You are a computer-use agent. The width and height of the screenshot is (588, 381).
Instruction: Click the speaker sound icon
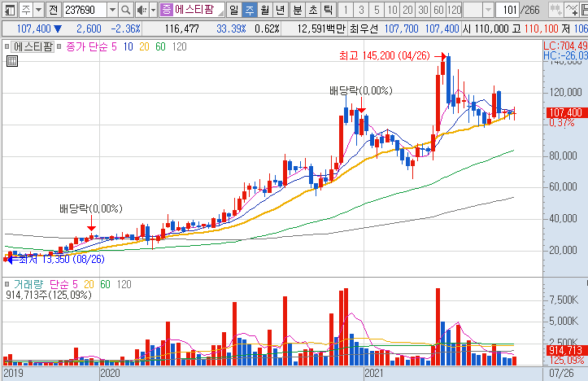(x=142, y=10)
